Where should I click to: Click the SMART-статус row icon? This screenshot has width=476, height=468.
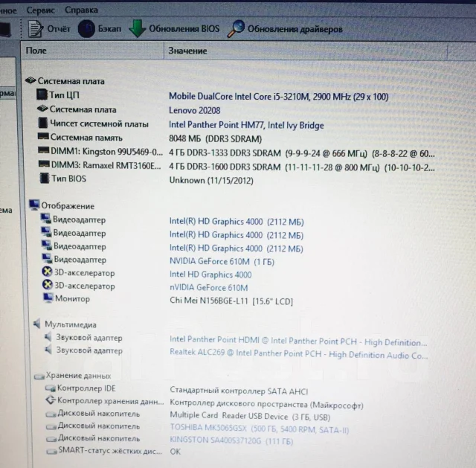[x=51, y=452]
